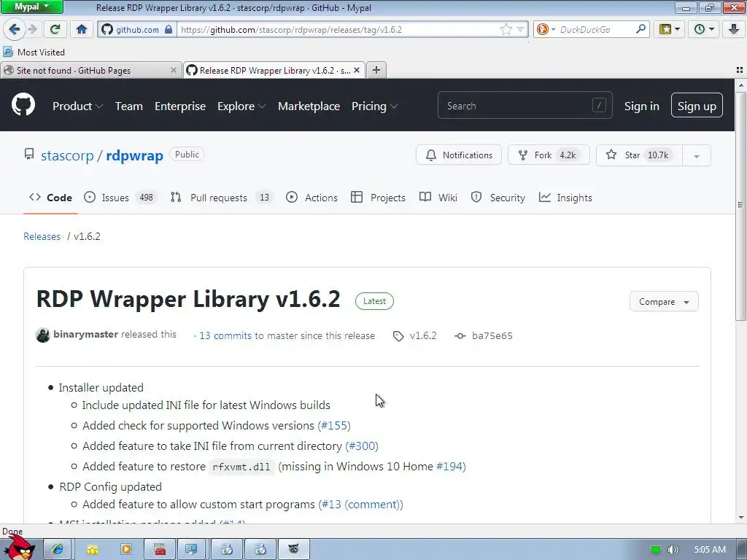
Task: Open the Issues tab
Action: click(120, 198)
